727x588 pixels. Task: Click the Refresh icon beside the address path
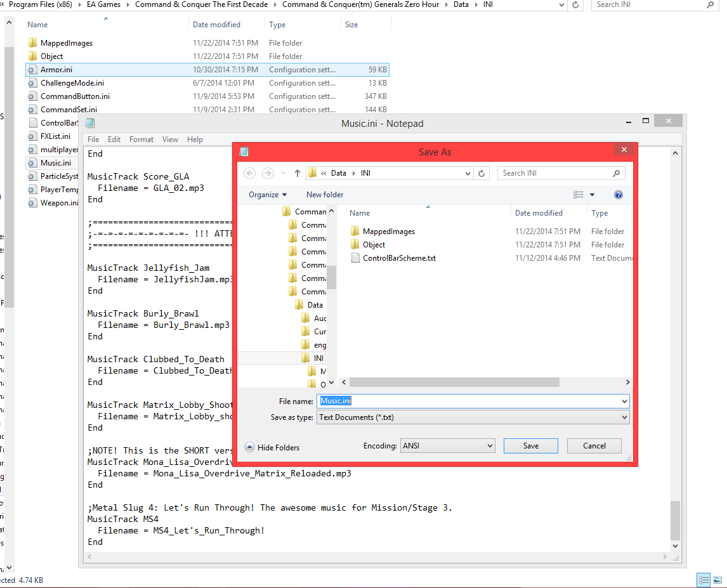pos(482,173)
